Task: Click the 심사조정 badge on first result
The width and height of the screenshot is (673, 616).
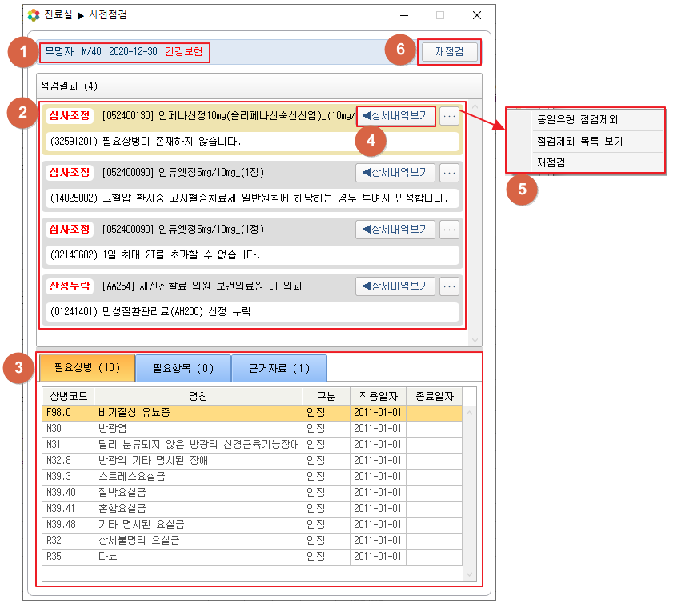Action: [x=70, y=116]
